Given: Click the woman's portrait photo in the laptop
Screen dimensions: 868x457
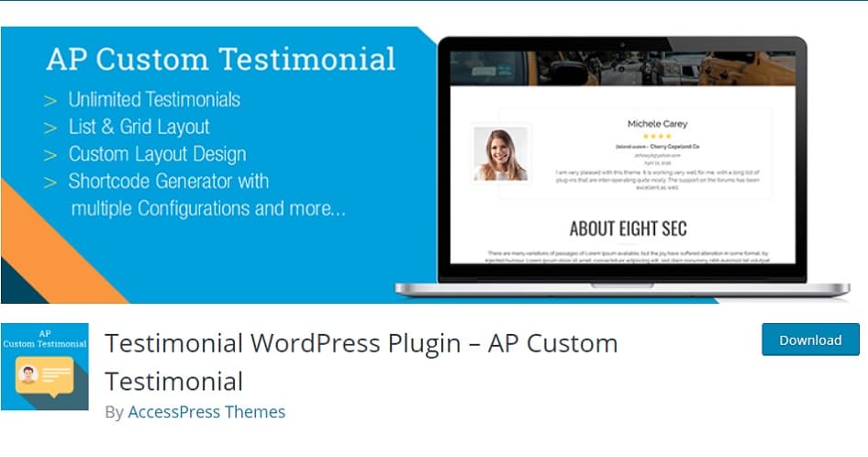Looking at the screenshot, I should coord(501,154).
